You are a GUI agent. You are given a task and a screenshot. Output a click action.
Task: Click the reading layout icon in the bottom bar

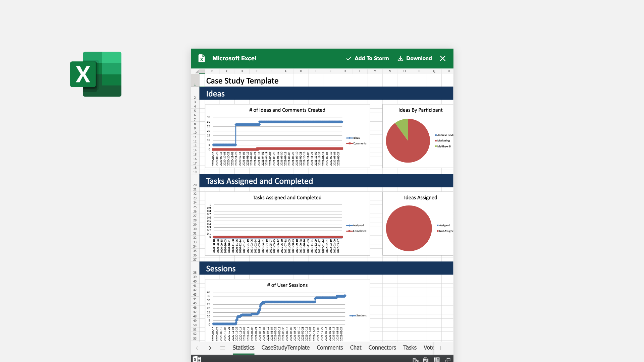coord(437,360)
